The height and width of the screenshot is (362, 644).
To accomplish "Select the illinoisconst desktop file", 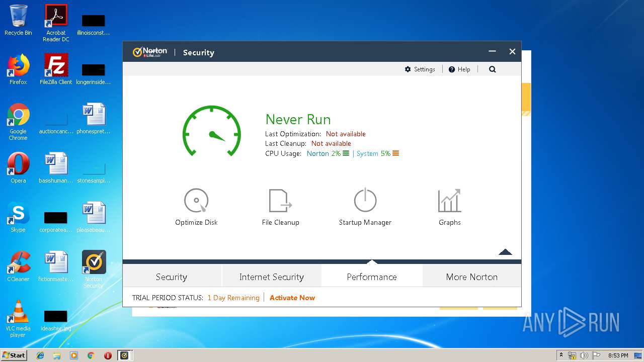I will [x=94, y=24].
